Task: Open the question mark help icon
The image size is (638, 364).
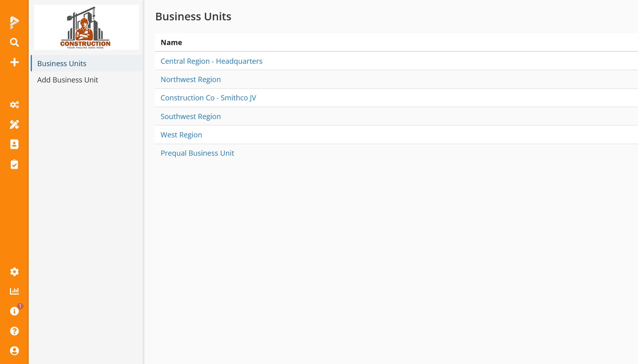Action: [x=15, y=331]
